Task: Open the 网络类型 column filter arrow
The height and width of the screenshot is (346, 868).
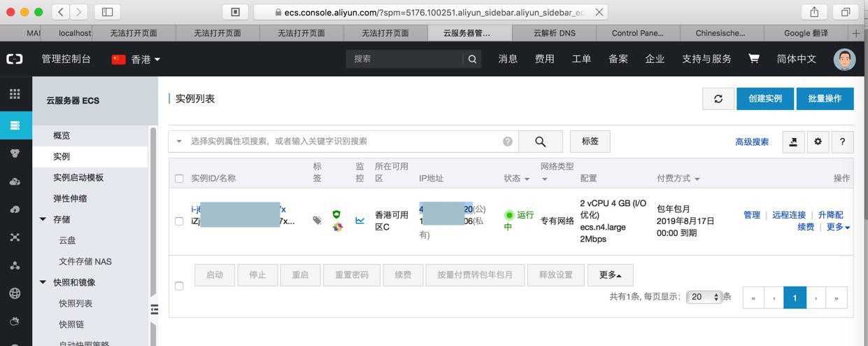Action: [544, 179]
